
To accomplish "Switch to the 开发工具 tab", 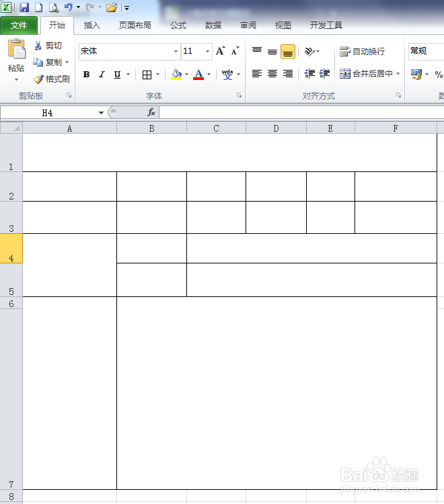I will coord(326,26).
